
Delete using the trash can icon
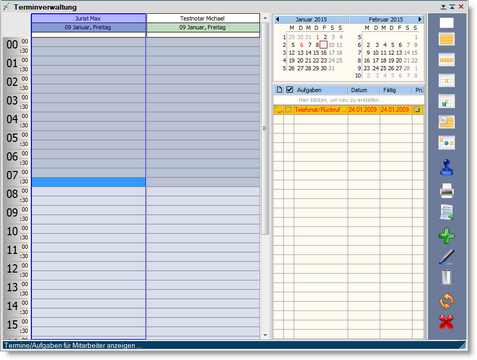pos(446,277)
